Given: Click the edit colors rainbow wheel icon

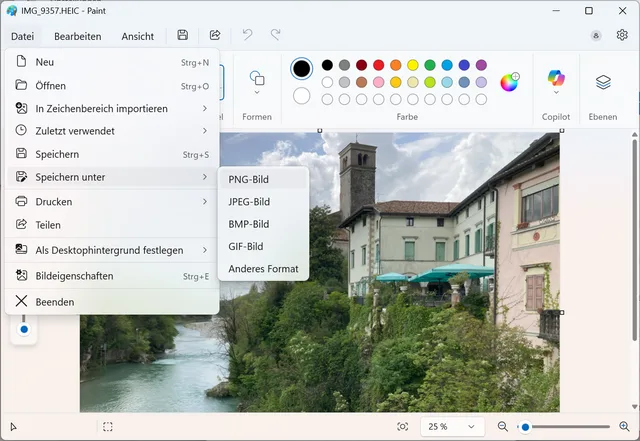Looking at the screenshot, I should pos(509,82).
